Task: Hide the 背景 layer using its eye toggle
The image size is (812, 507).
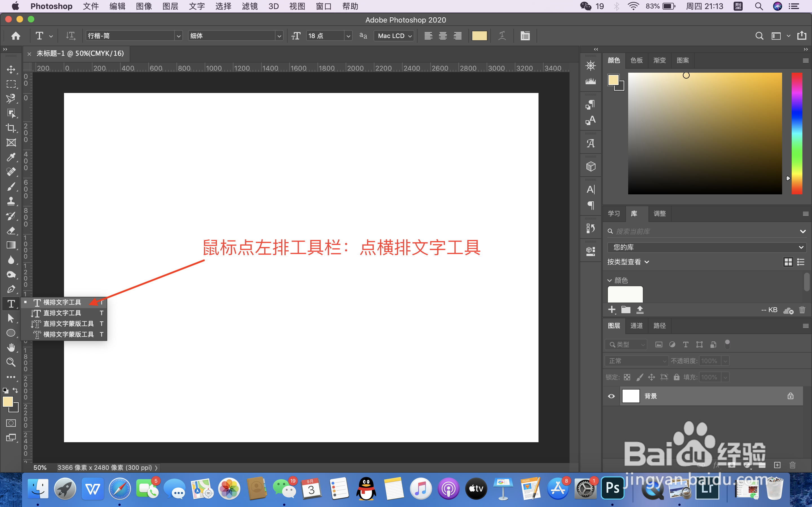Action: (x=611, y=396)
